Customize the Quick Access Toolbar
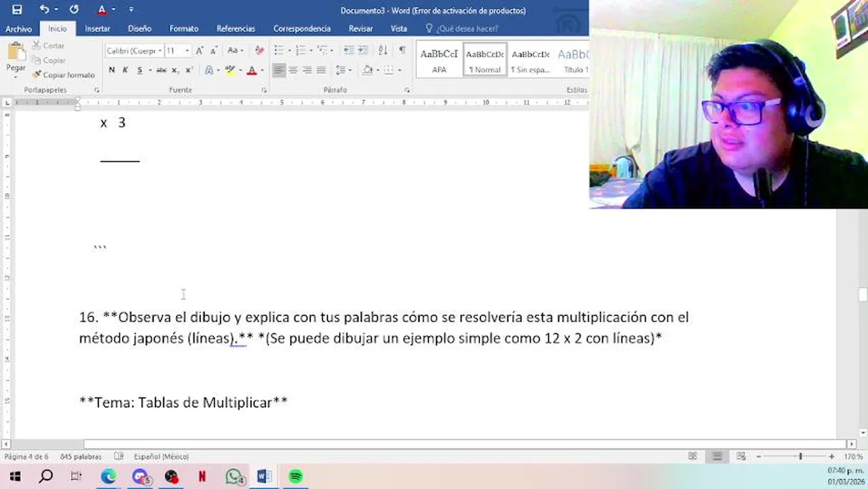Image resolution: width=868 pixels, height=489 pixels. pos(131,10)
